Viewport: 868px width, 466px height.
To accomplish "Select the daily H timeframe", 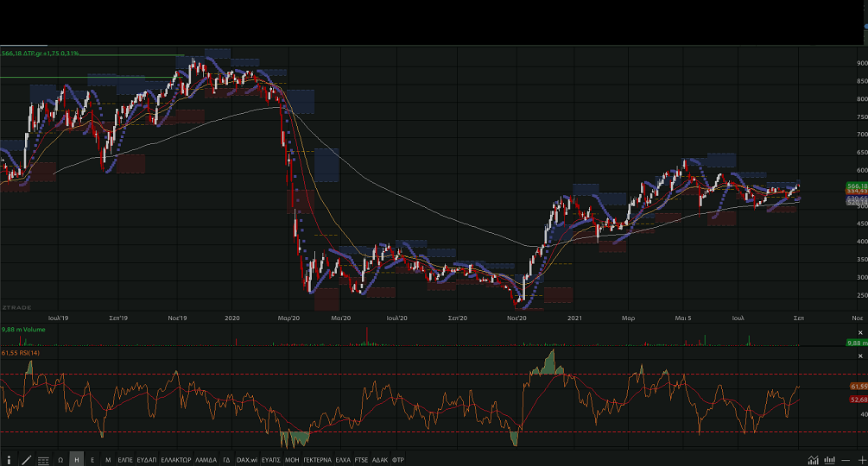I will click(x=76, y=460).
